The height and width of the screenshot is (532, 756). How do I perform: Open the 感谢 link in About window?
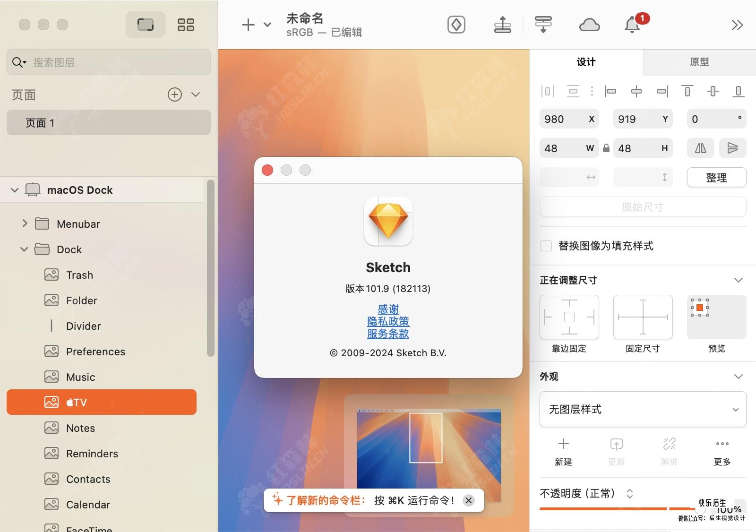coord(388,309)
